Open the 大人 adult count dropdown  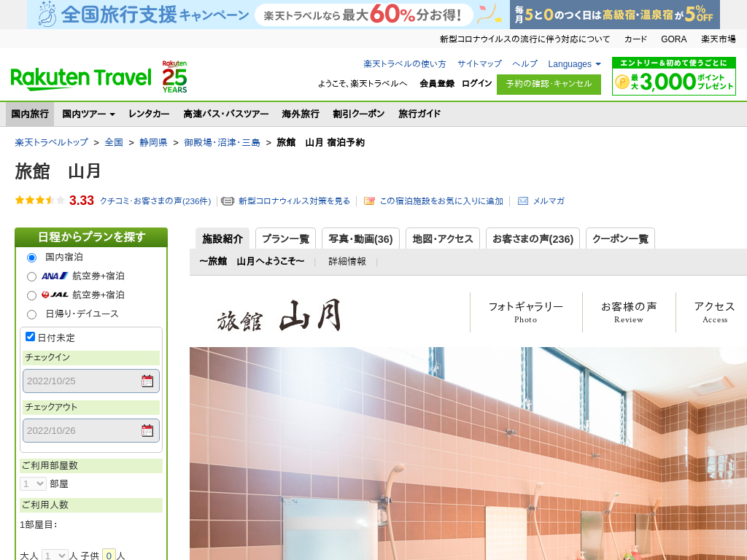click(x=55, y=555)
